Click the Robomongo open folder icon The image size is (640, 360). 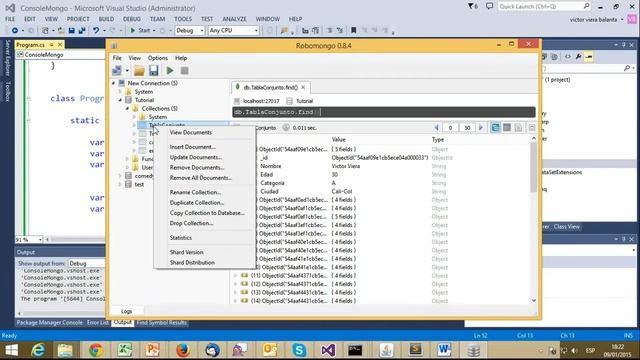coord(139,71)
